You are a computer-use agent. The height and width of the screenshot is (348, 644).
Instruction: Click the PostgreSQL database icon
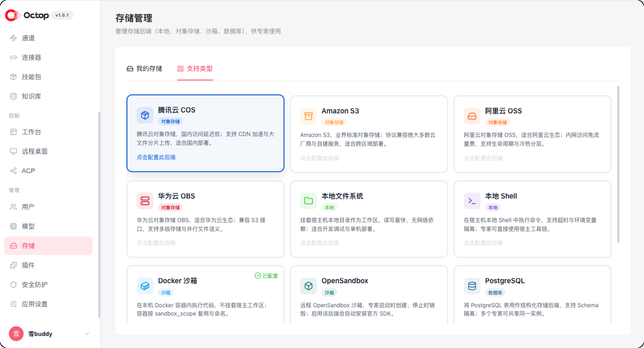pos(472,286)
